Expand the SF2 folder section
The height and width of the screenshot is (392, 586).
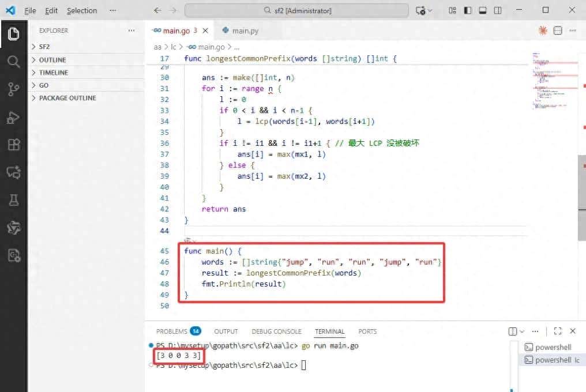[x=44, y=47]
